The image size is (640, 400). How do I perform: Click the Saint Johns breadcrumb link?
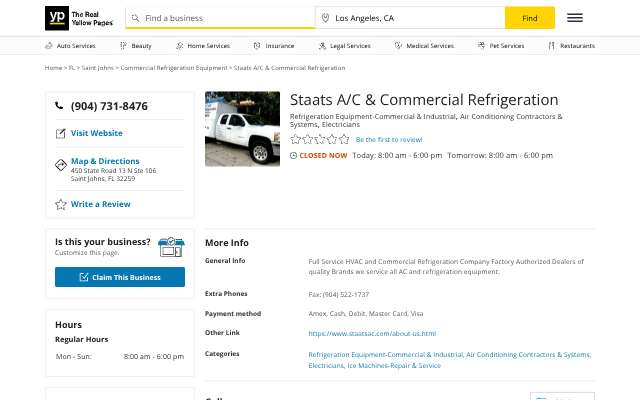[98, 68]
